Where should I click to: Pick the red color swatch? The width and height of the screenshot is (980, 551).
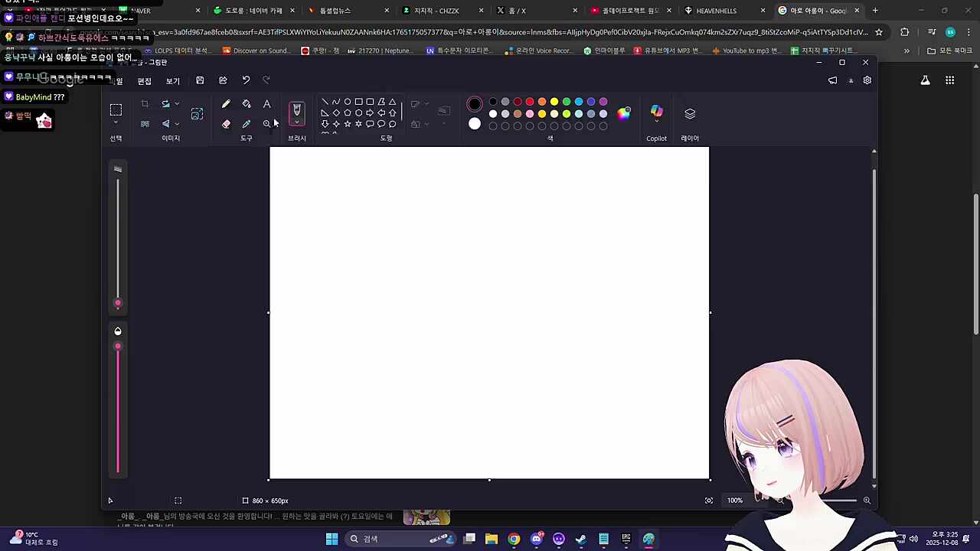tap(530, 102)
